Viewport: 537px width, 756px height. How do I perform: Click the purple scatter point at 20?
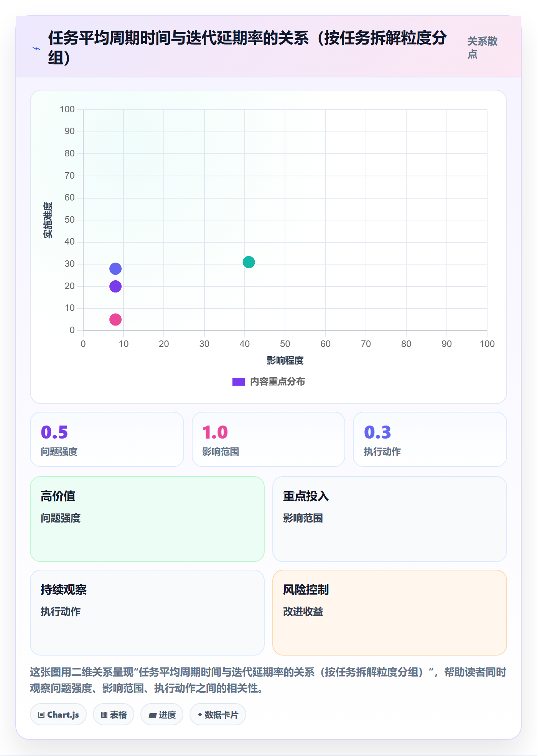[115, 286]
